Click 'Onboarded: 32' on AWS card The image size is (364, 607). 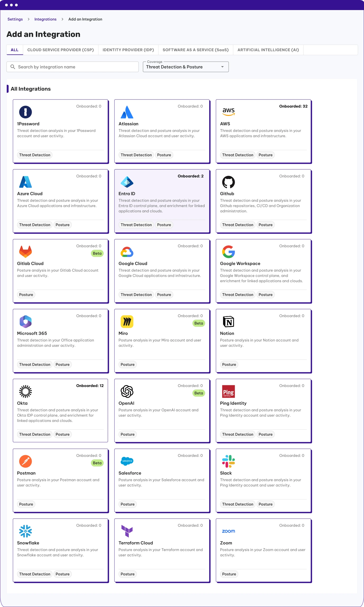point(293,106)
